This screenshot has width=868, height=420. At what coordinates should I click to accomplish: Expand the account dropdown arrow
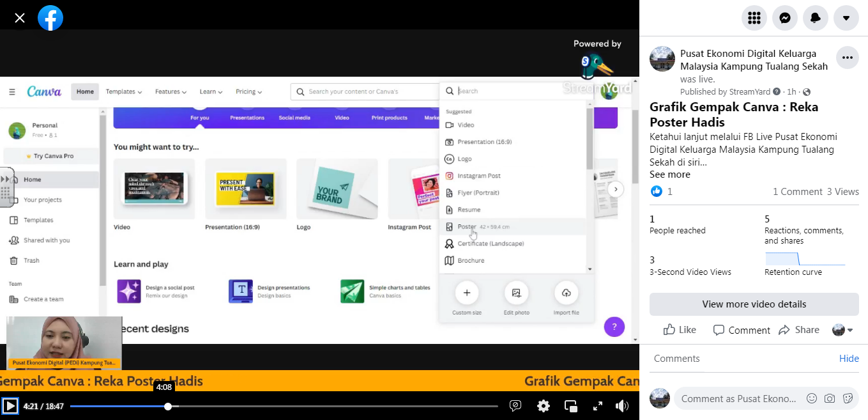coord(846,18)
